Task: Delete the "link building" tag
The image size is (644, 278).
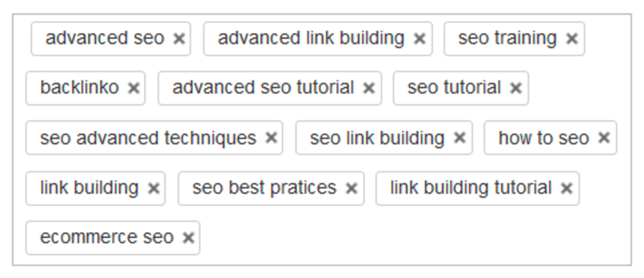Action: 154,188
